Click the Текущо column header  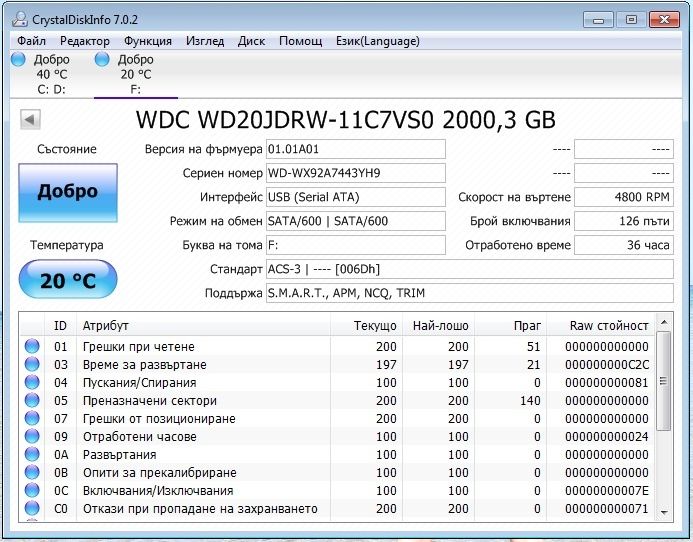(x=366, y=326)
